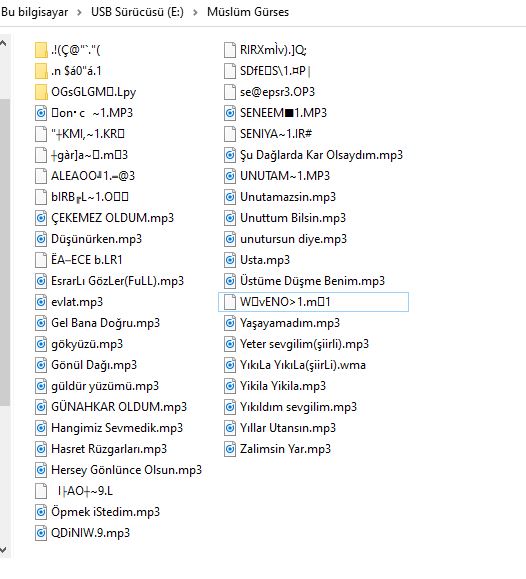Click the vertical scrollbar thumb
This screenshot has height=579, width=526.
(4, 252)
